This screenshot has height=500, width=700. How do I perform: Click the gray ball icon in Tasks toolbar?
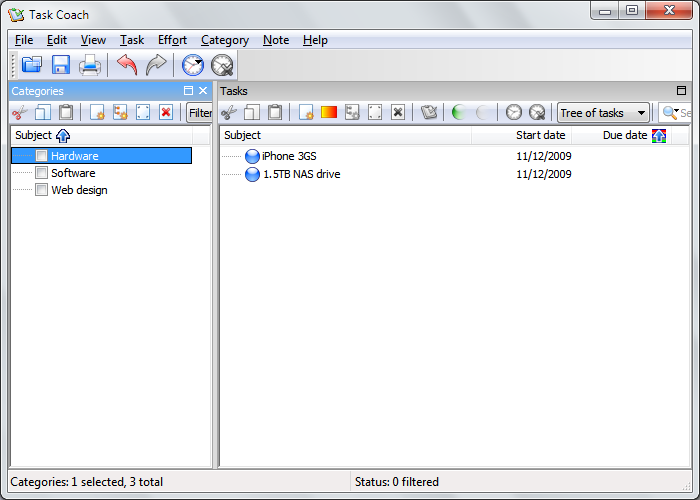pos(483,112)
